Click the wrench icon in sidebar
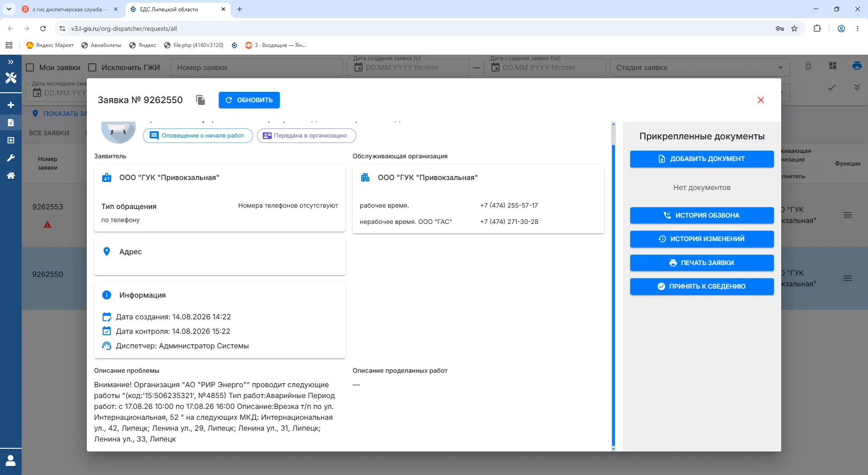Screen dimensions: 868x475 tap(11, 158)
